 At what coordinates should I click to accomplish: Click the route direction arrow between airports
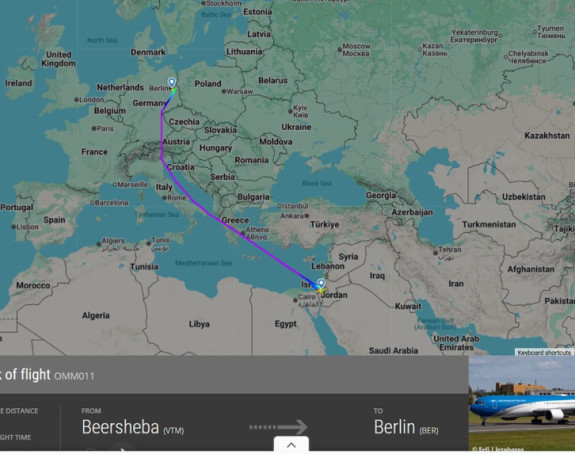click(278, 427)
